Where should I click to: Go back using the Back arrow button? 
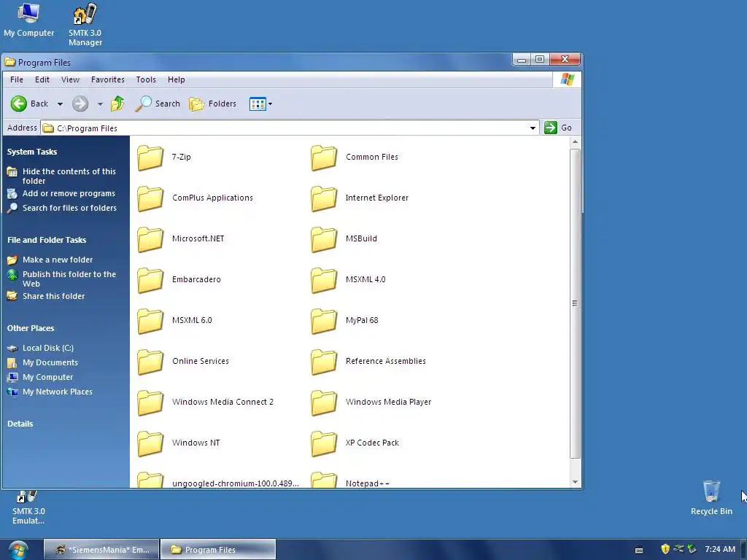point(29,104)
